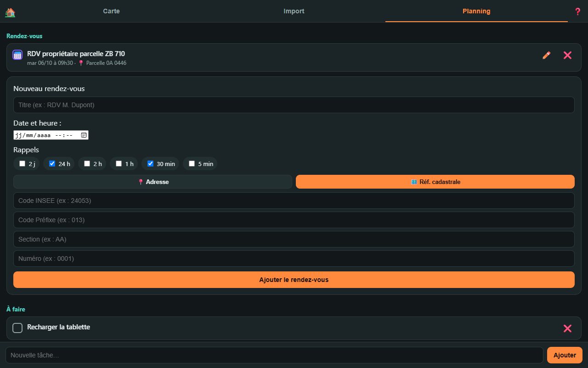Screen dimensions: 588x368
Task: Focus the Section input field
Action: pyautogui.click(x=294, y=239)
